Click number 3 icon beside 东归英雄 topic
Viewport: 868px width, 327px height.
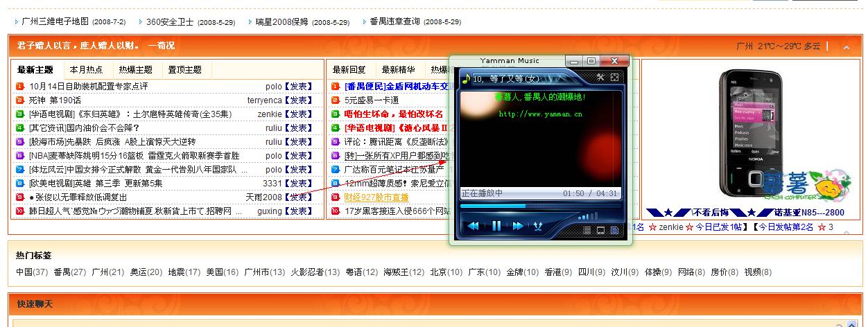20,114
